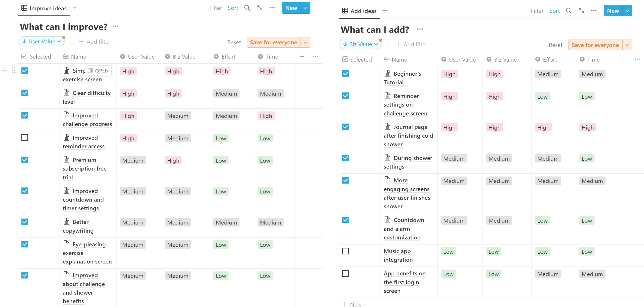644x307 pixels.
Task: Open the drag handle menu for the first row
Action: coord(14,70)
